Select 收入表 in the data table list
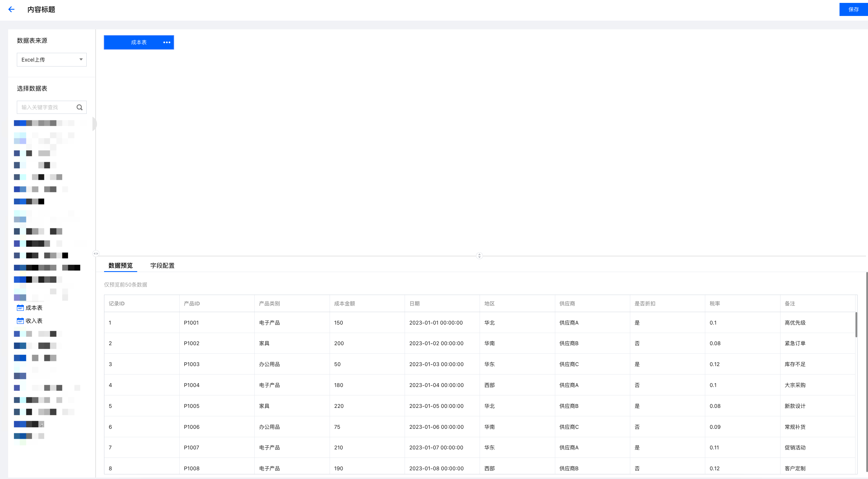Image resolution: width=868 pixels, height=479 pixels. [34, 321]
